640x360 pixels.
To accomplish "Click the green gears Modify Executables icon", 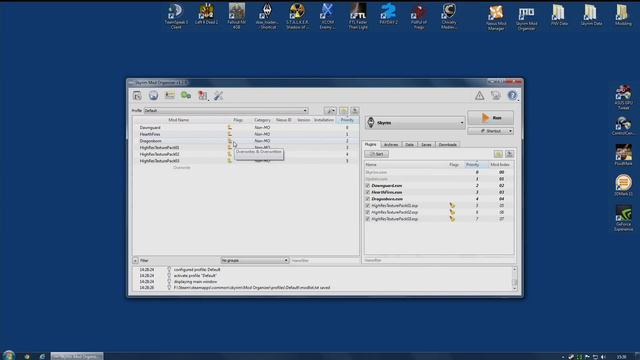I will (x=186, y=96).
